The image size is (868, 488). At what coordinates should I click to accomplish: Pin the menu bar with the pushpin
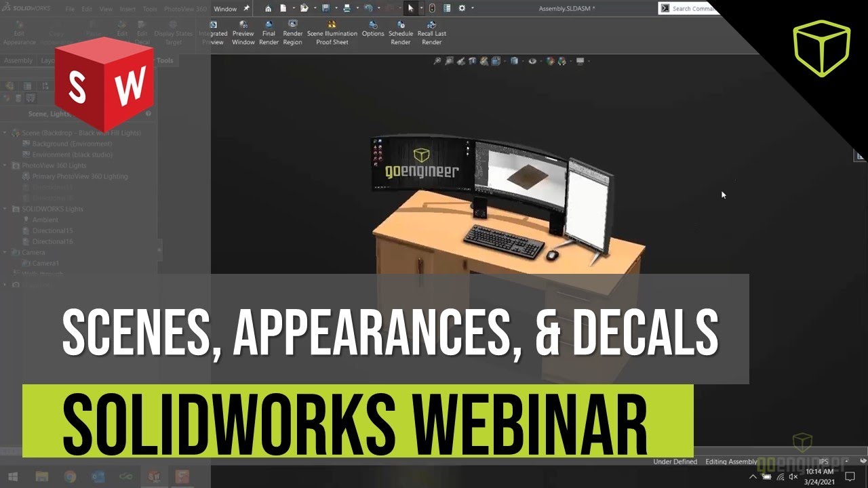[x=246, y=8]
